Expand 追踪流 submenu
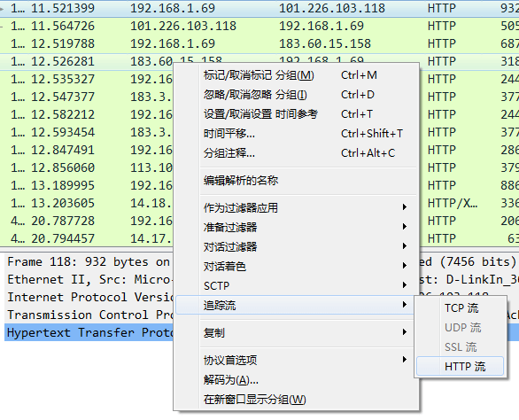 tap(295, 305)
